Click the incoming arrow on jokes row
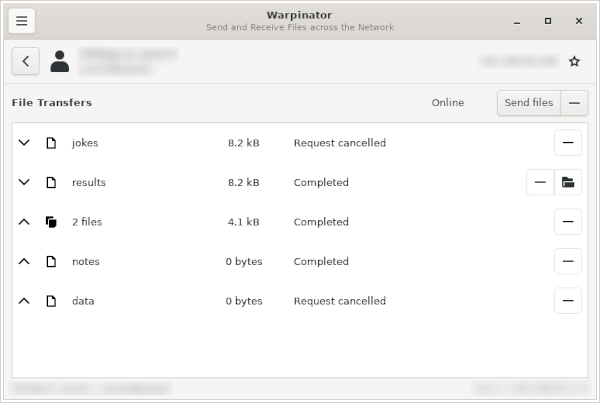The height and width of the screenshot is (403, 600). pos(24,143)
